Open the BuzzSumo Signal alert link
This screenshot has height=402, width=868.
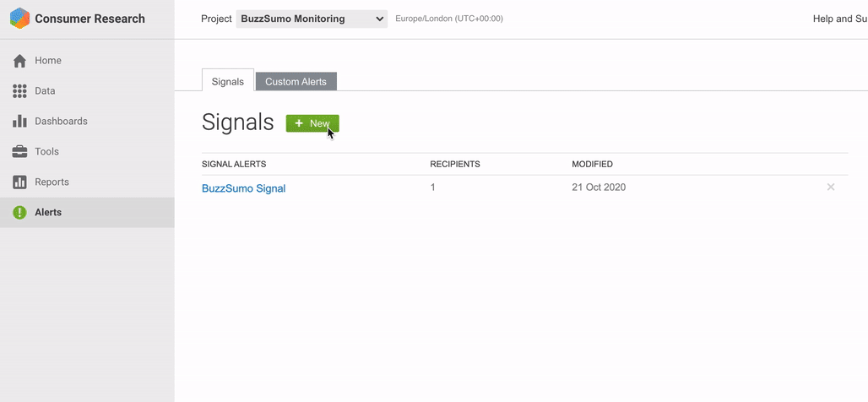point(243,188)
